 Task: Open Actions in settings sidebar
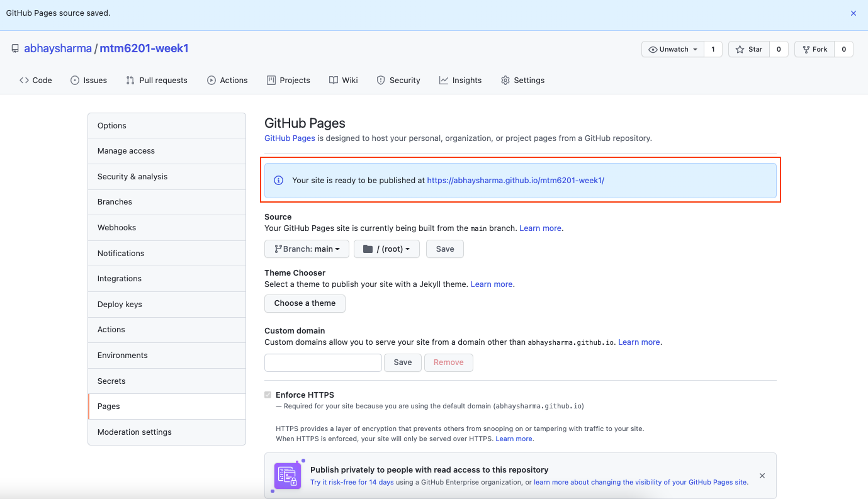tap(167, 330)
